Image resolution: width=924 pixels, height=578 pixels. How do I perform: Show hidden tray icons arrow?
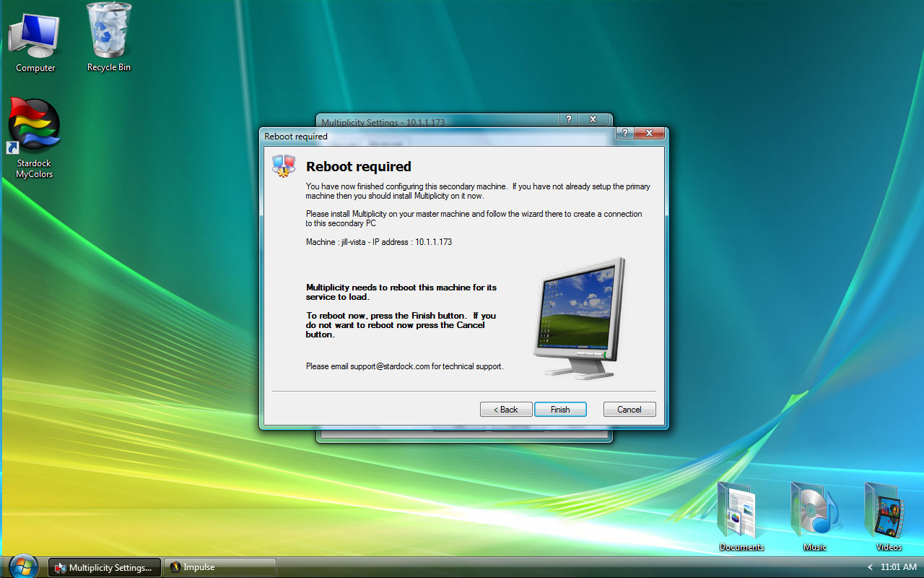pos(870,567)
